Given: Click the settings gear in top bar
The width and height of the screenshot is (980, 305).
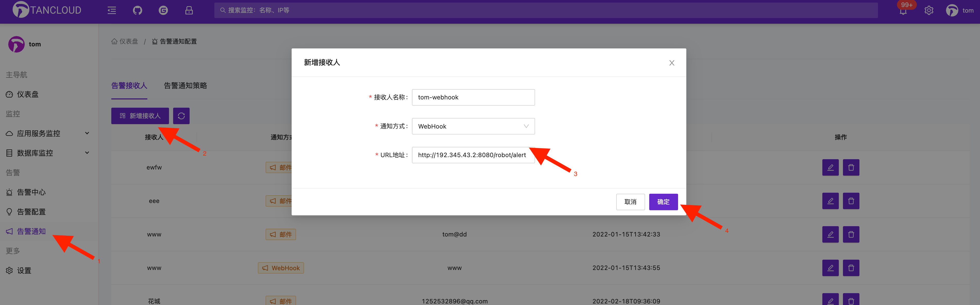Looking at the screenshot, I should pos(929,10).
